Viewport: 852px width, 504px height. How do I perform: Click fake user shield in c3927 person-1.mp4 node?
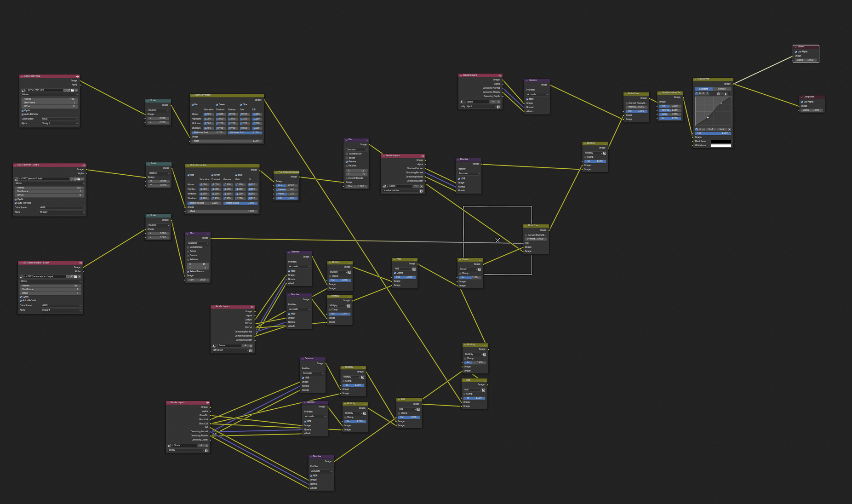(71, 179)
